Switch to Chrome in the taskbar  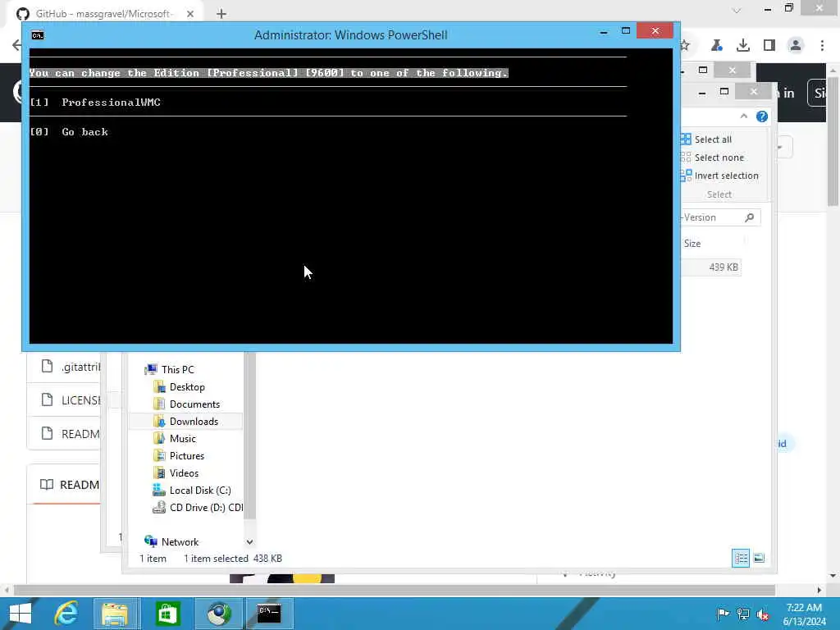[x=218, y=614]
